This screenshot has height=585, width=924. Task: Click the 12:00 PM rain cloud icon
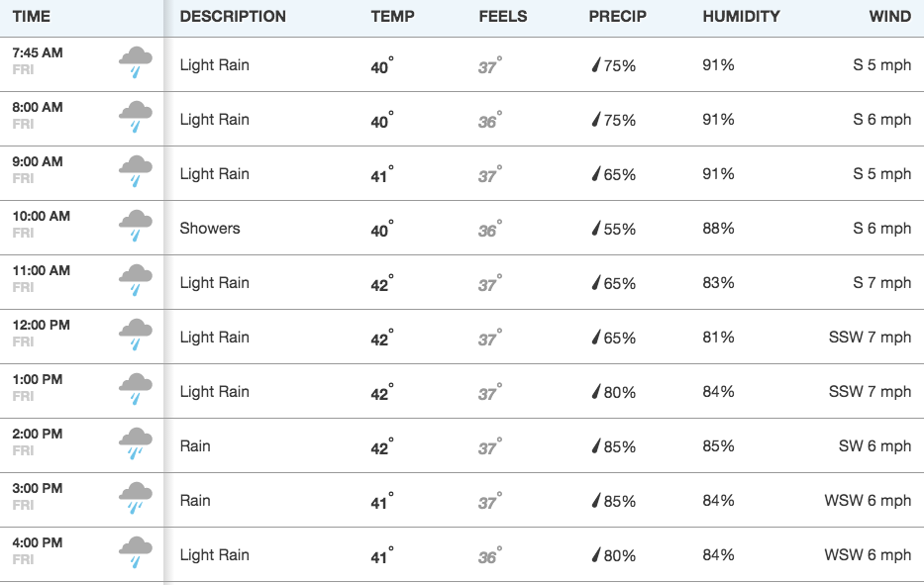click(x=136, y=336)
